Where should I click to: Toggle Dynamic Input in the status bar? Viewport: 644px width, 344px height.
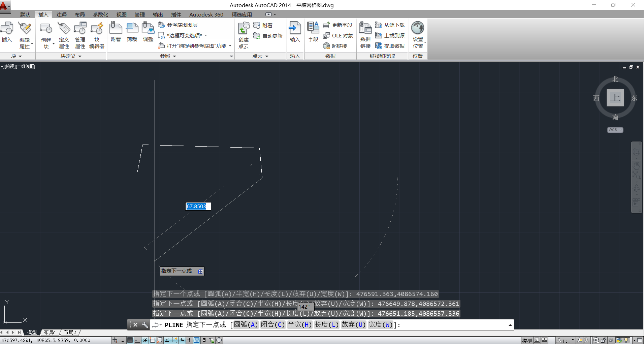pyautogui.click(x=182, y=340)
